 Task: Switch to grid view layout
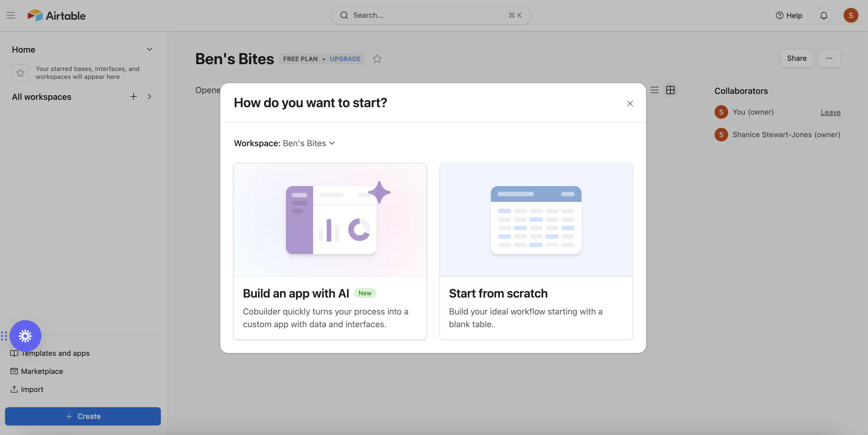pos(670,90)
